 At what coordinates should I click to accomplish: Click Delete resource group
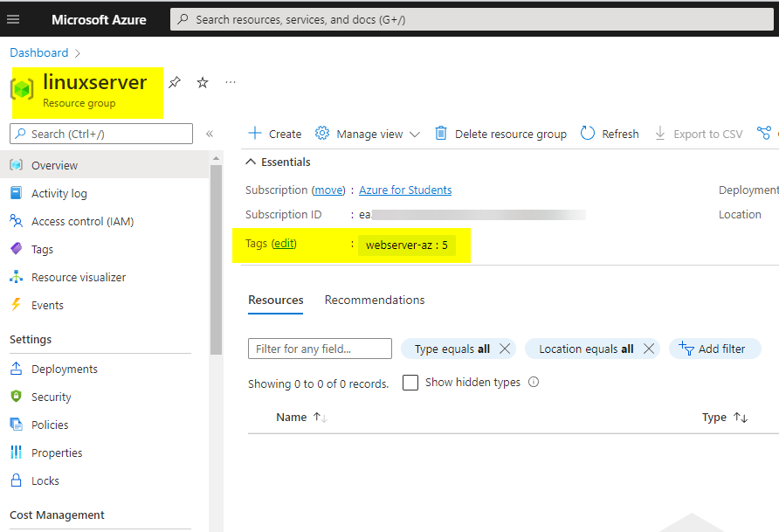click(500, 134)
